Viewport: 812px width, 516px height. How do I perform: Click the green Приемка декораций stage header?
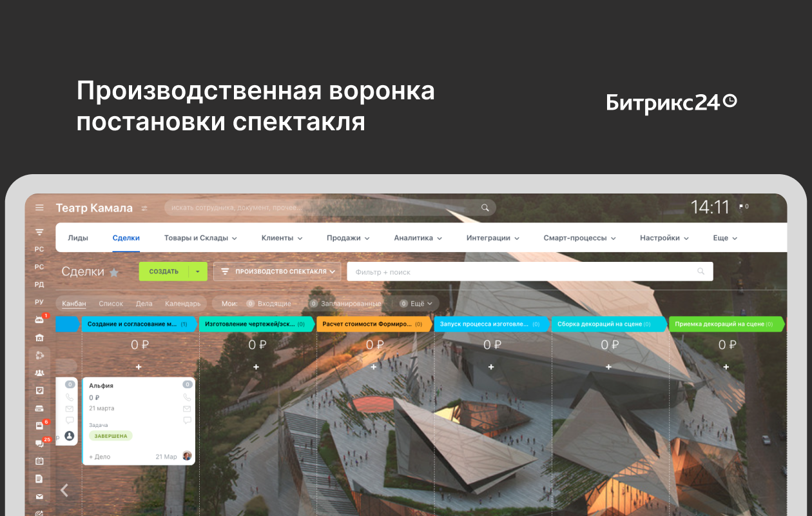[727, 324]
